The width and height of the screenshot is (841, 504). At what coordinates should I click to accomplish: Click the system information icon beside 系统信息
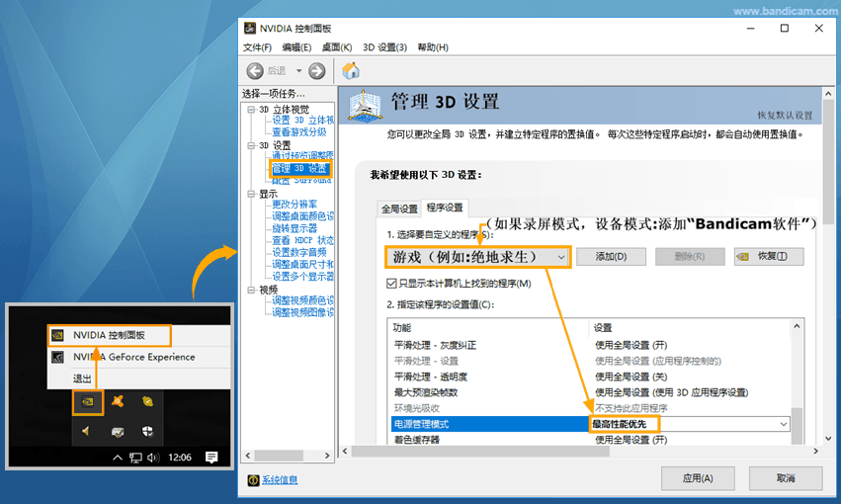[x=253, y=480]
